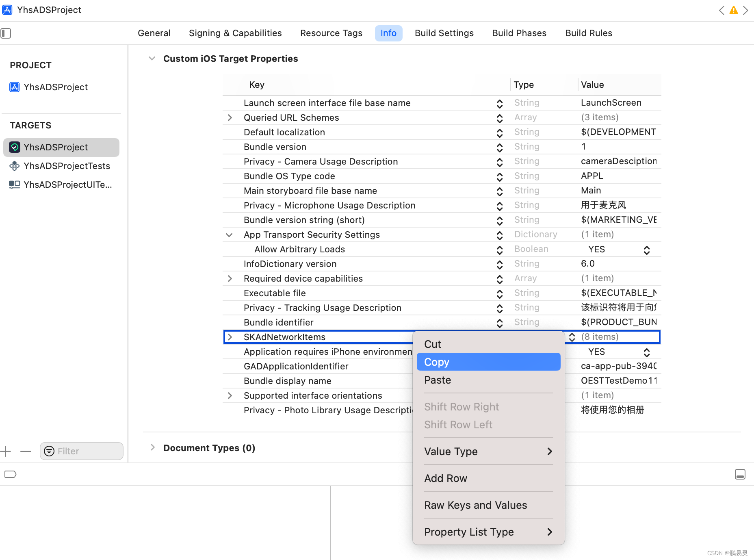Collapse App Transport Security Settings row

230,235
